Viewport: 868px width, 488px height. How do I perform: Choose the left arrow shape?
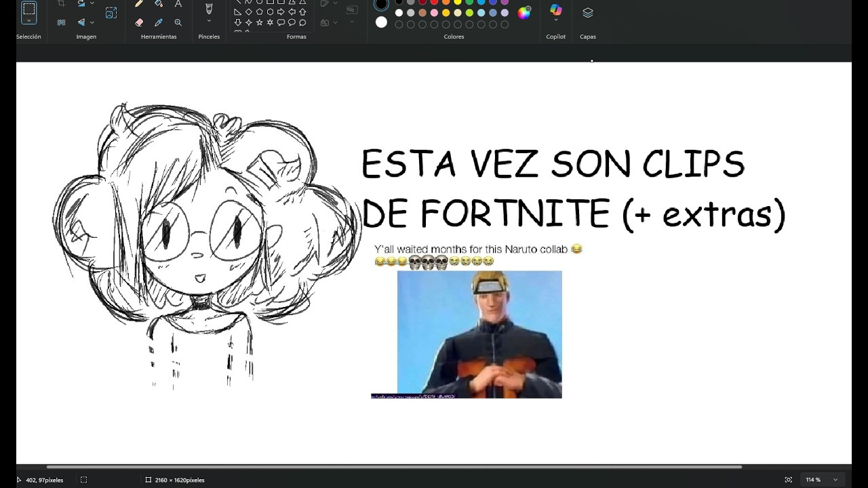click(292, 12)
